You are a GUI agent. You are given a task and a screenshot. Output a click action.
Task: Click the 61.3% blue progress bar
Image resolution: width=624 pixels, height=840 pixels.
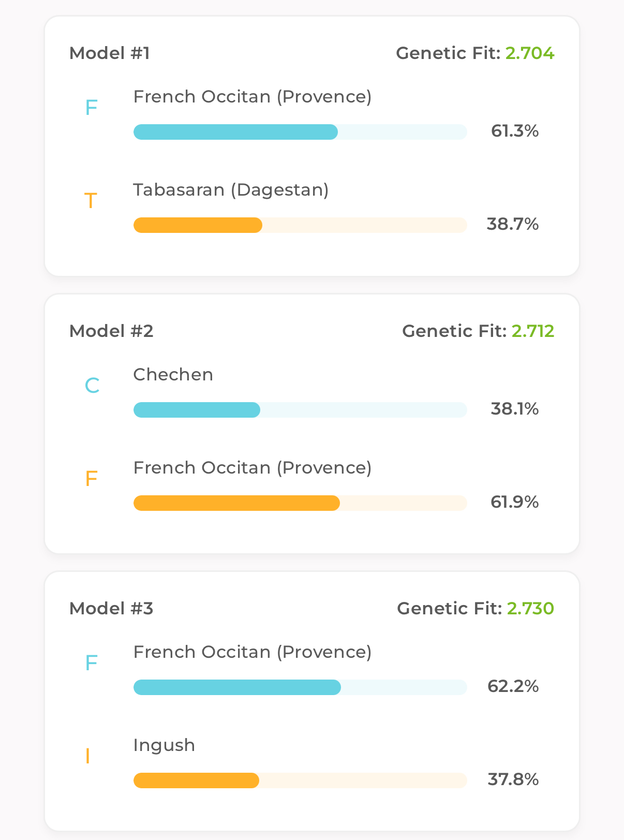(300, 132)
